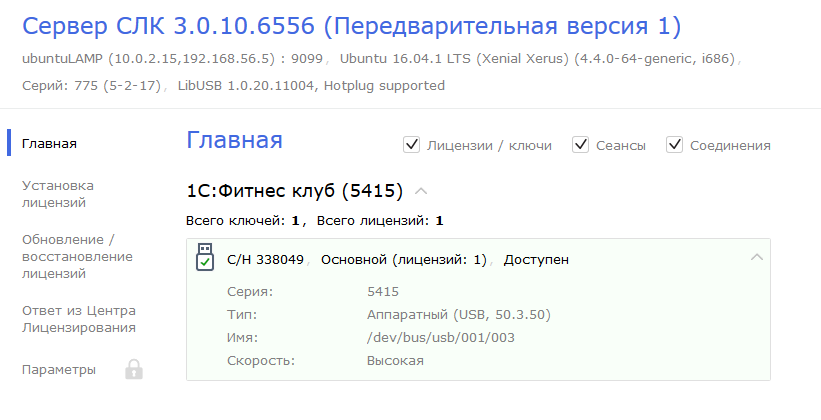
Task: Click the USB key status icon
Action: pyautogui.click(x=204, y=257)
